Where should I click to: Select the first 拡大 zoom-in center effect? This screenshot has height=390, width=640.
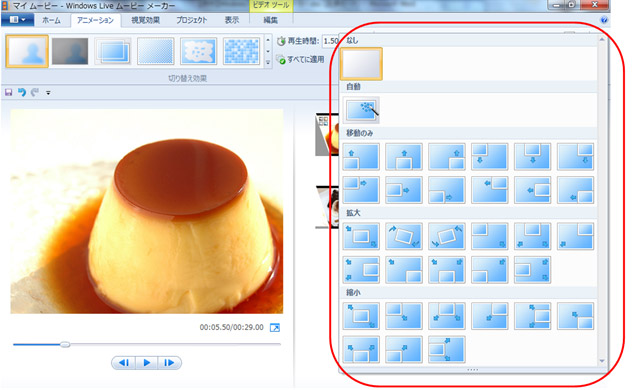(x=361, y=236)
